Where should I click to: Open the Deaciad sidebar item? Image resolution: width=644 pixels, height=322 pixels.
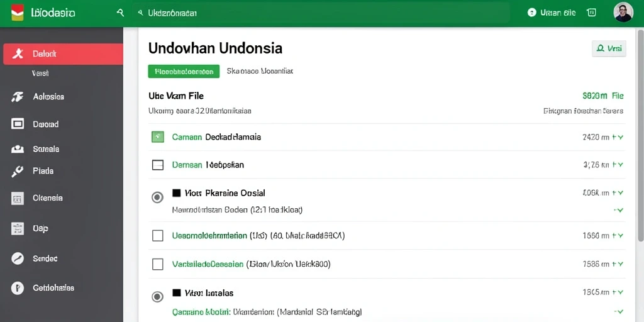click(x=45, y=124)
